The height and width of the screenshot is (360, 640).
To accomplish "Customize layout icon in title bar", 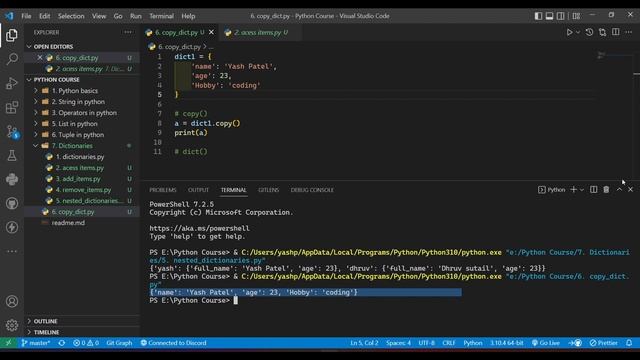I will pos(576,16).
